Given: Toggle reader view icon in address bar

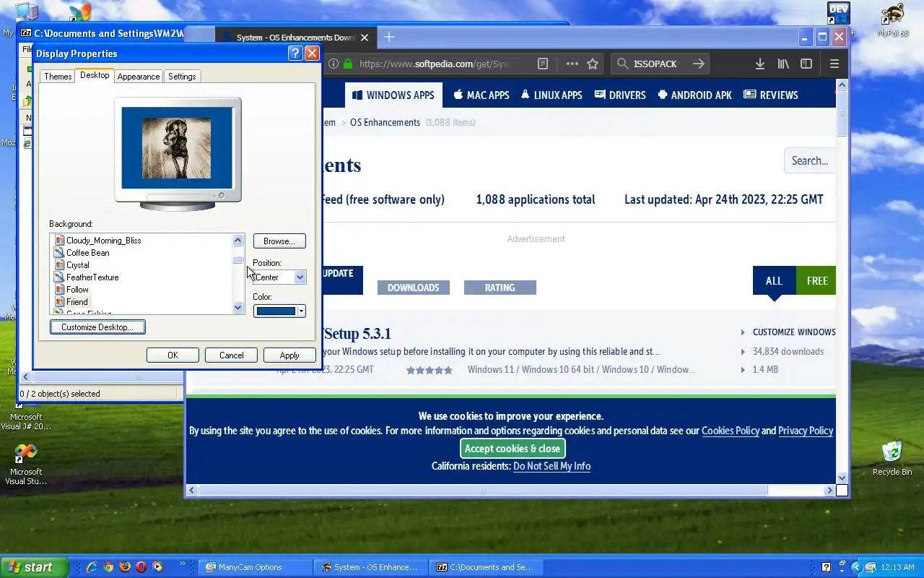Looking at the screenshot, I should coord(543,64).
